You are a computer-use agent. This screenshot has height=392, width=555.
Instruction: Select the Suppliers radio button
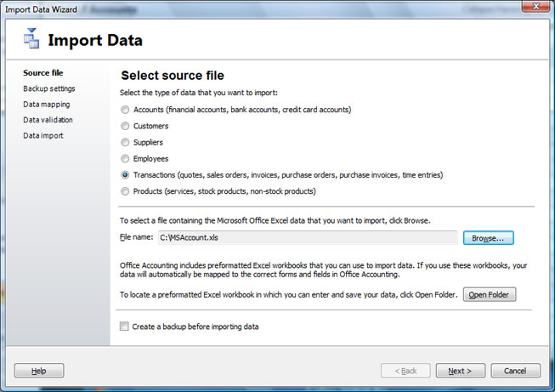[x=125, y=142]
